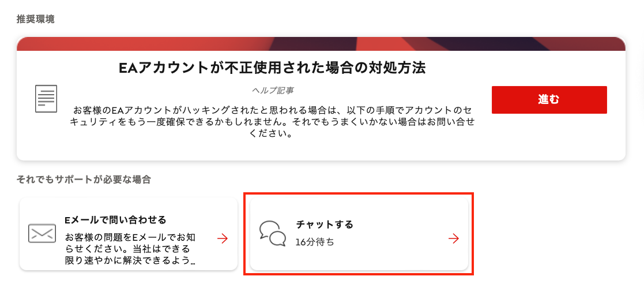
Task: Click the それでもサポートが必要な場合 heading
Action: (x=84, y=180)
